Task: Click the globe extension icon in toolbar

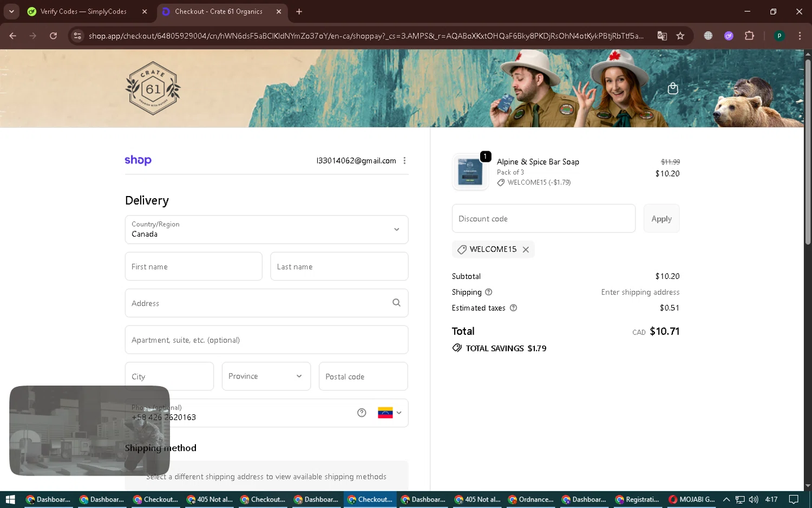Action: point(708,36)
